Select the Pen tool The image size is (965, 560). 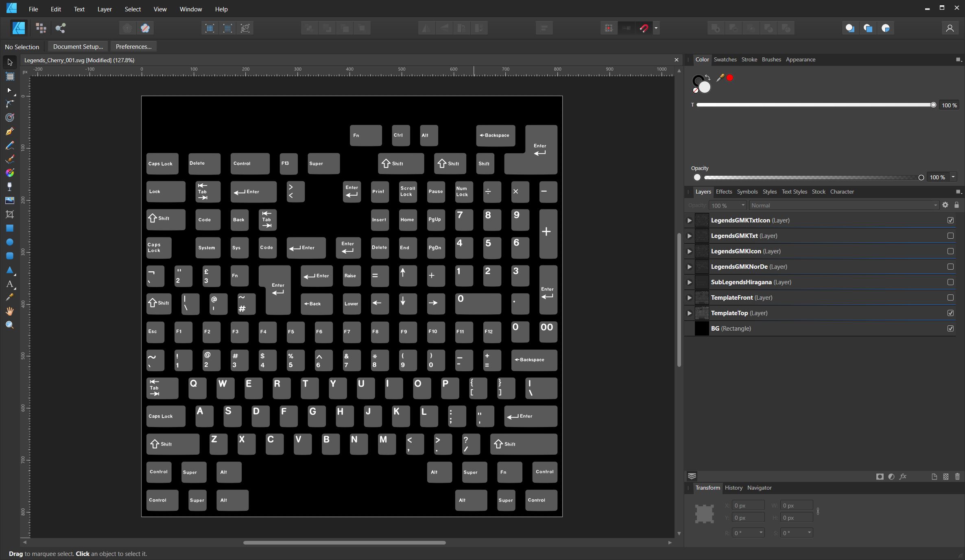(10, 131)
